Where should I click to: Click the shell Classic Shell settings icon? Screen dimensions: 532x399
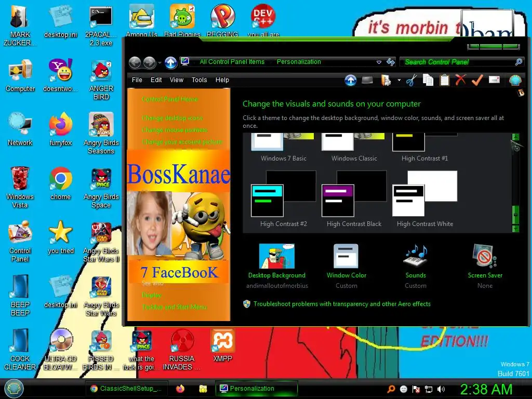pyautogui.click(x=515, y=80)
